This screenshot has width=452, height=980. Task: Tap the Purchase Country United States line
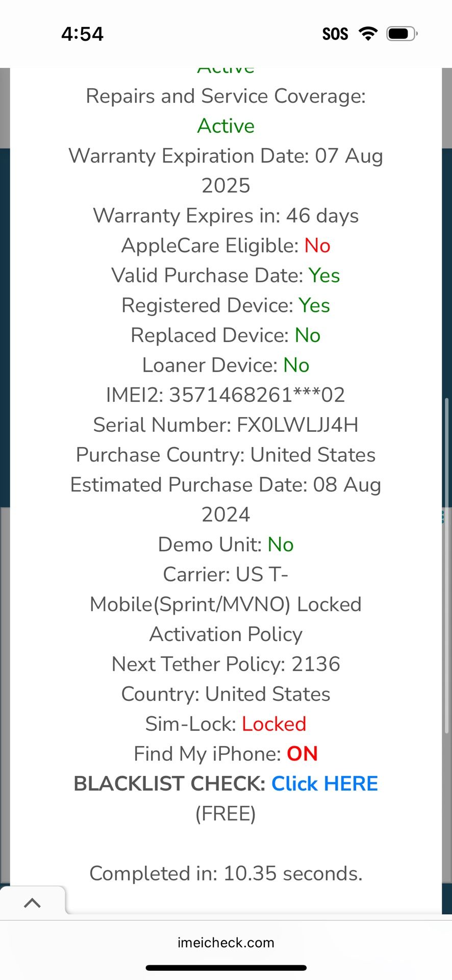pyautogui.click(x=226, y=455)
